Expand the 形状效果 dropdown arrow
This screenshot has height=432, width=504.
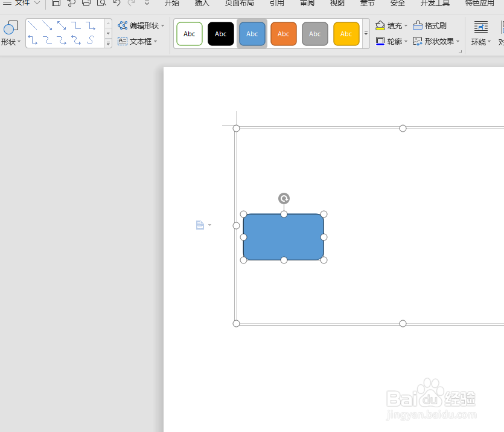click(x=458, y=42)
